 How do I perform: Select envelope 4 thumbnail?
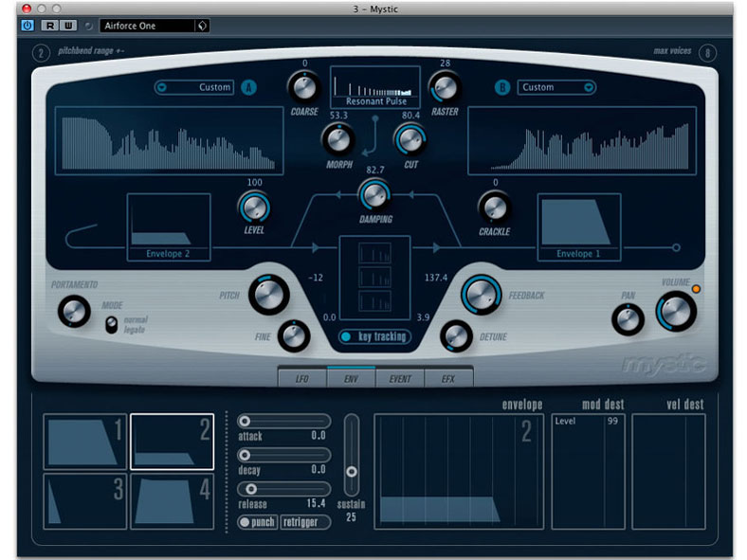click(x=172, y=501)
